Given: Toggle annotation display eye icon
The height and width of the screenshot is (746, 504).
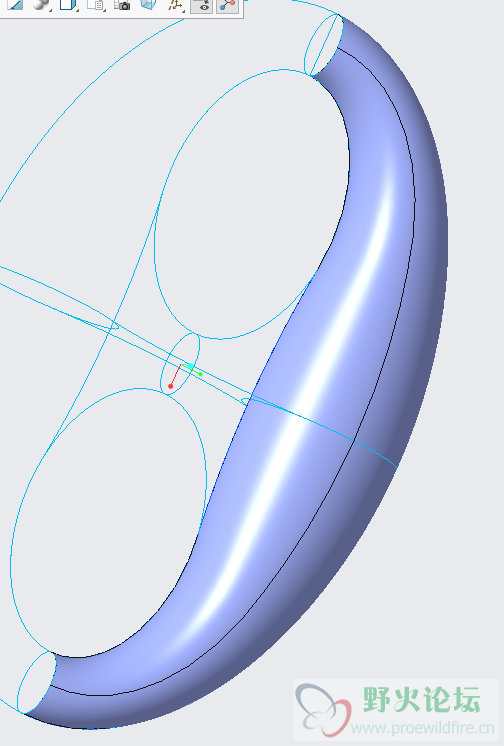Looking at the screenshot, I should 201,6.
